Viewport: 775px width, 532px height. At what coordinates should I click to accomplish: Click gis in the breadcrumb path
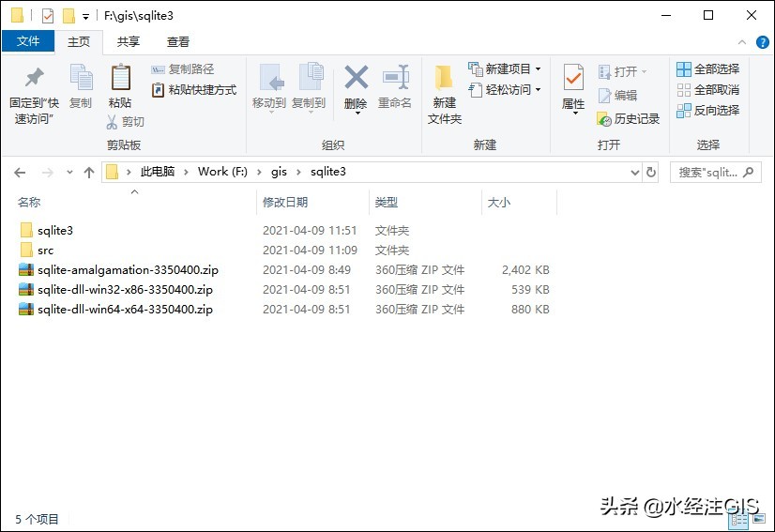(279, 172)
